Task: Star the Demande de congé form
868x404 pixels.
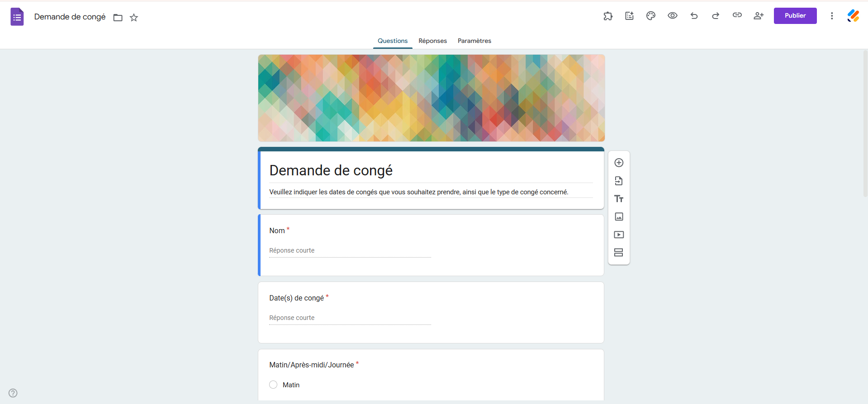Action: click(x=134, y=18)
